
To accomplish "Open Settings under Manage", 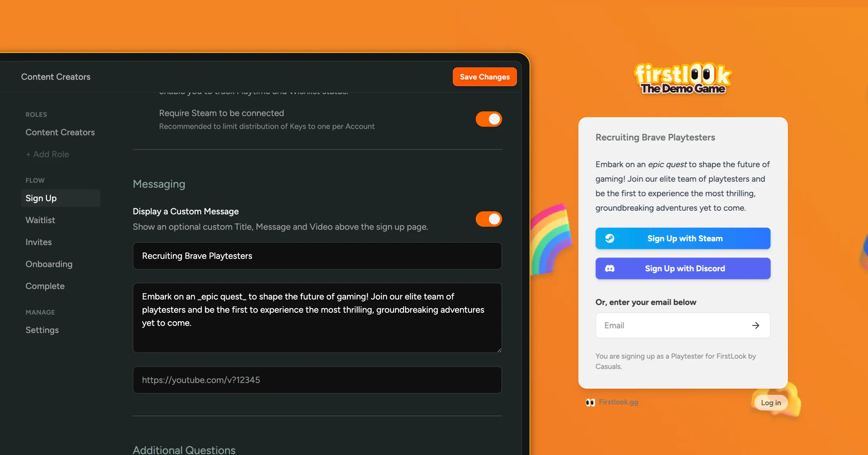I will 42,330.
